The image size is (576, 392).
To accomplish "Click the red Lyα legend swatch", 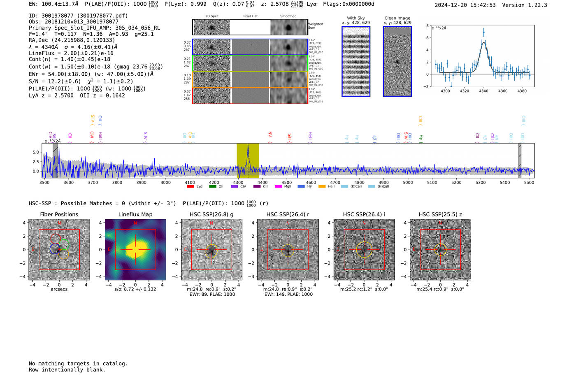I will pos(190,186).
